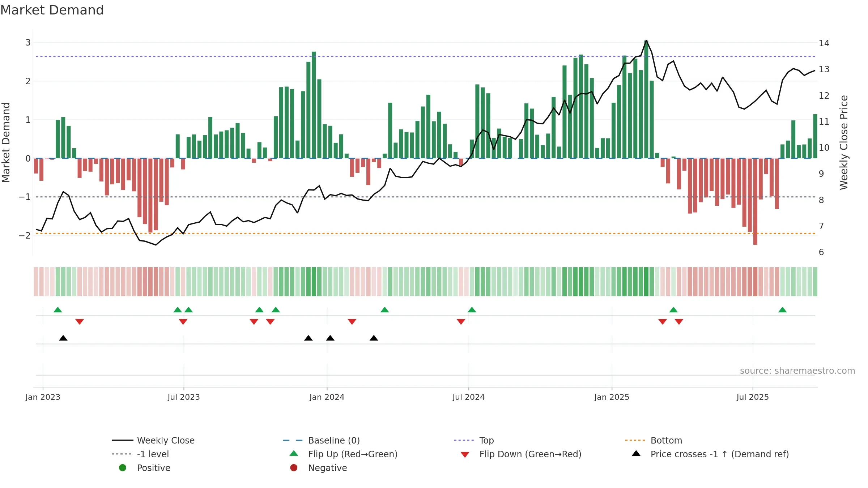Click the Jan 2024 x-axis label
The image size is (868, 488).
327,397
